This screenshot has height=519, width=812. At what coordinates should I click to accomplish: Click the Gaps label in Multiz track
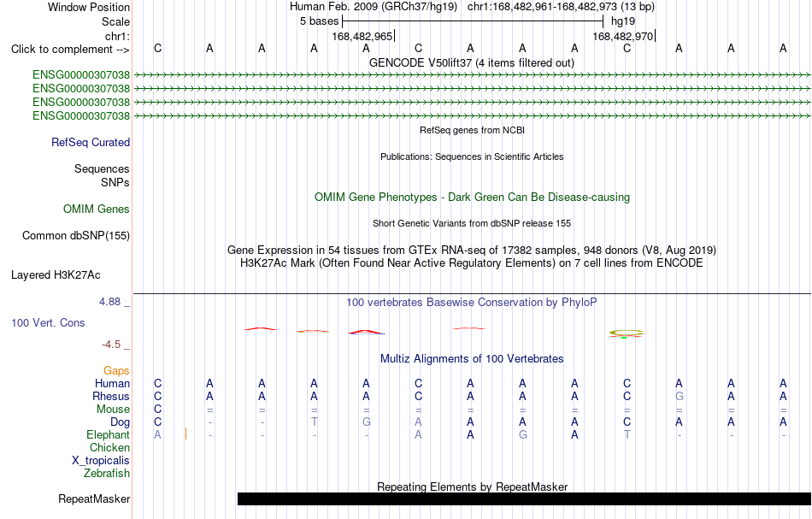116,370
